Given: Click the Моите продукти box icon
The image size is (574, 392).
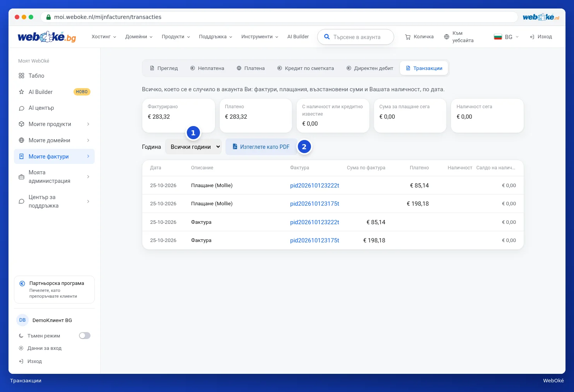Looking at the screenshot, I should pos(22,124).
